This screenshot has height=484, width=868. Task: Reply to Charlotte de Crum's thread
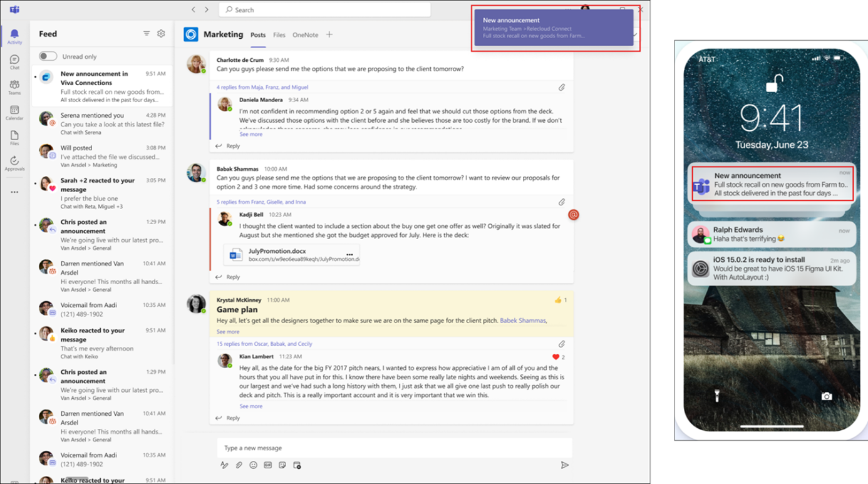pos(228,146)
